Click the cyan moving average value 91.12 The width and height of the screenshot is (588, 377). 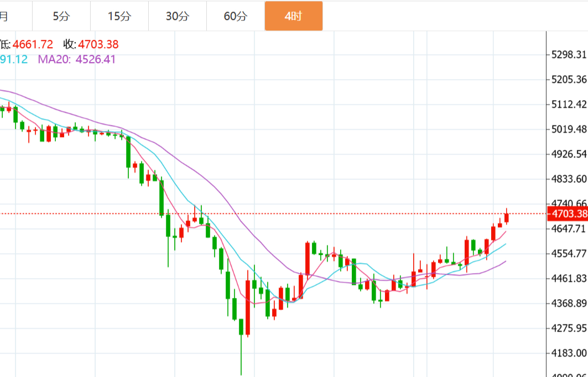(13, 59)
